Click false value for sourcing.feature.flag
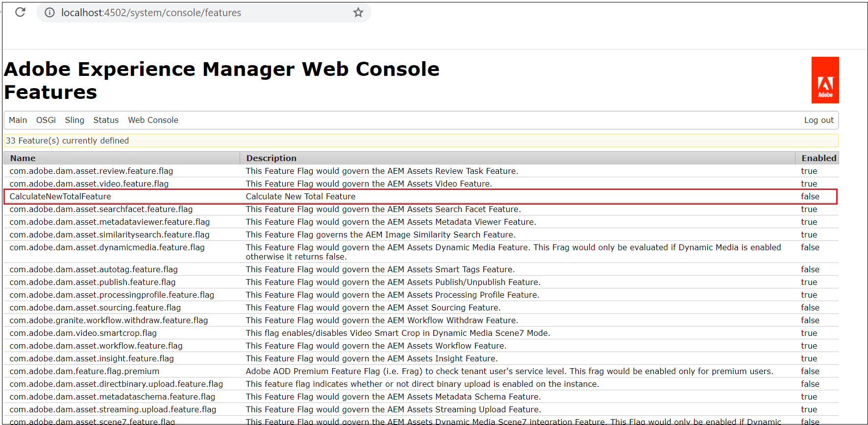 point(810,307)
